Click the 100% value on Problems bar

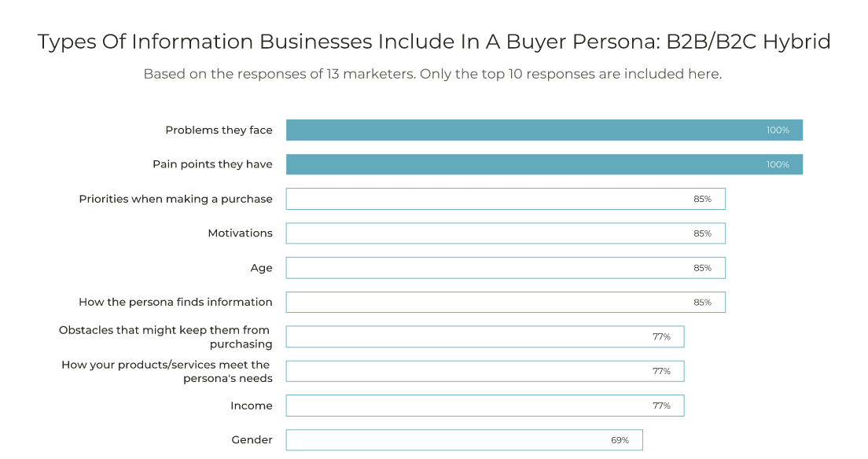(x=778, y=130)
